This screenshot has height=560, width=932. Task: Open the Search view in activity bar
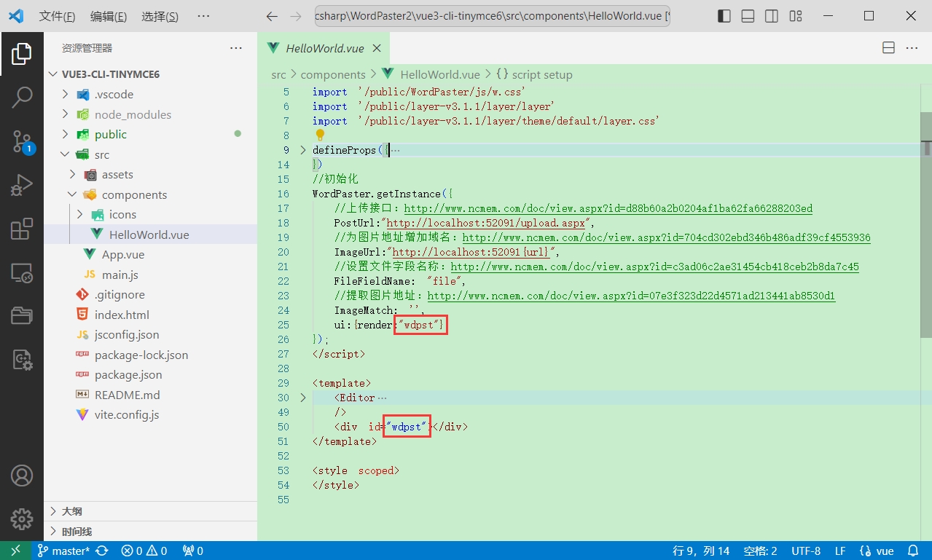22,97
